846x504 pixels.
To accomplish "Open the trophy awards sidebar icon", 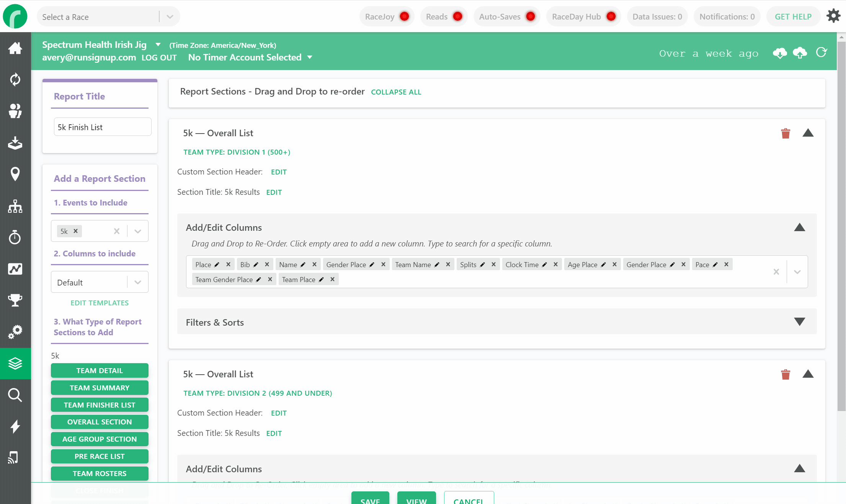I will click(x=15, y=300).
